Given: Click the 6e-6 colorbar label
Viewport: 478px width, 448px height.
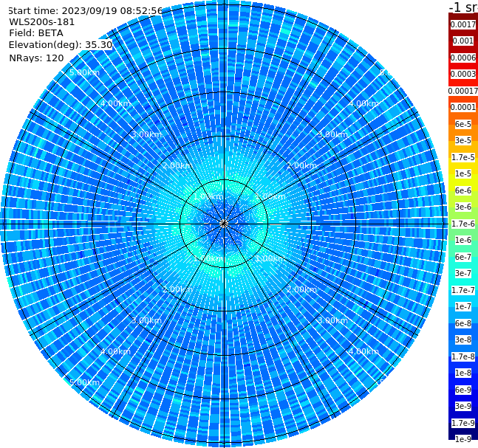Looking at the screenshot, I should point(463,190).
